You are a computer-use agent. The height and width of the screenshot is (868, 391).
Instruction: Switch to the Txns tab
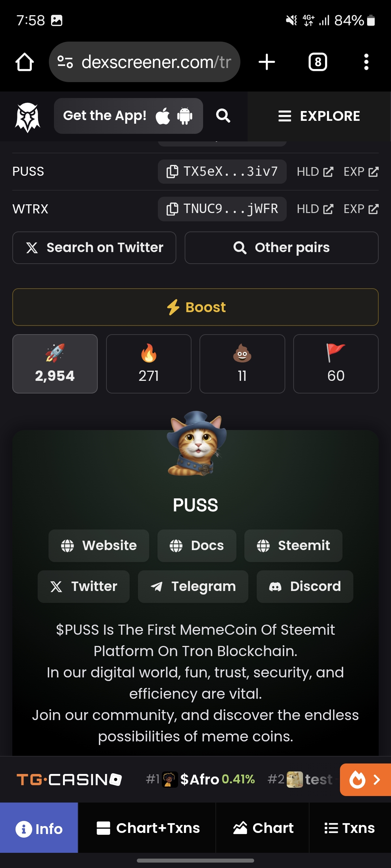click(x=350, y=828)
